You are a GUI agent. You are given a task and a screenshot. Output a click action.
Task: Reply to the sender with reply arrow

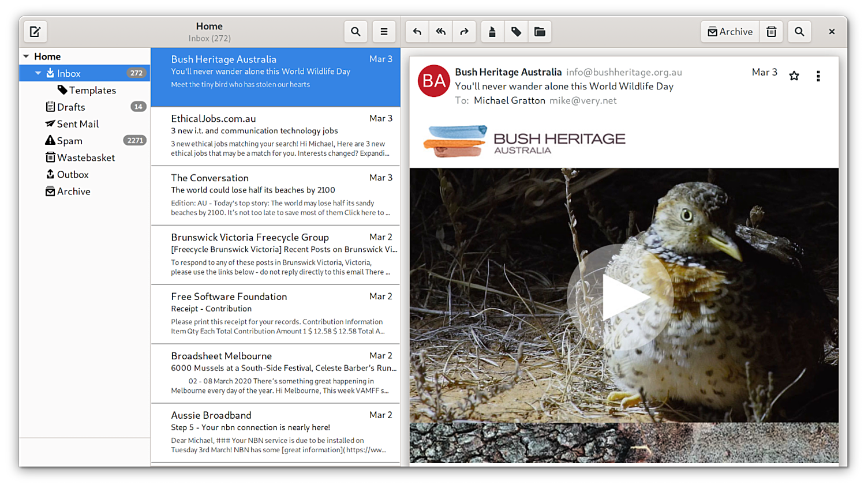coord(417,32)
